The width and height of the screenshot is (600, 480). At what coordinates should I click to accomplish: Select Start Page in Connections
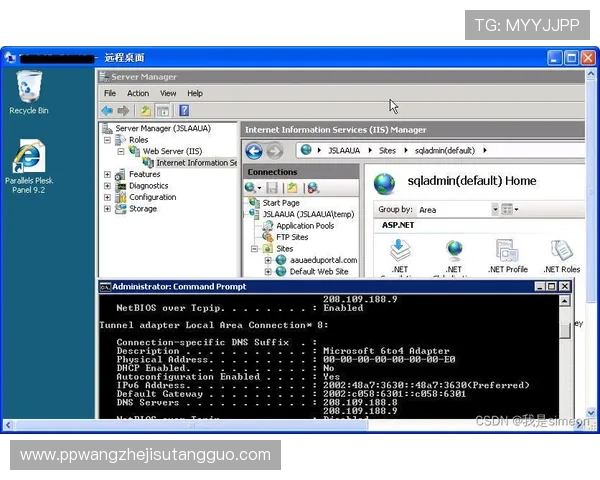281,203
